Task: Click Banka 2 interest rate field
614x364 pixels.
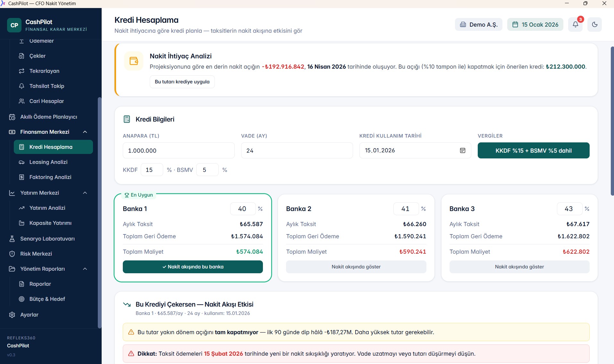Action: coord(406,209)
